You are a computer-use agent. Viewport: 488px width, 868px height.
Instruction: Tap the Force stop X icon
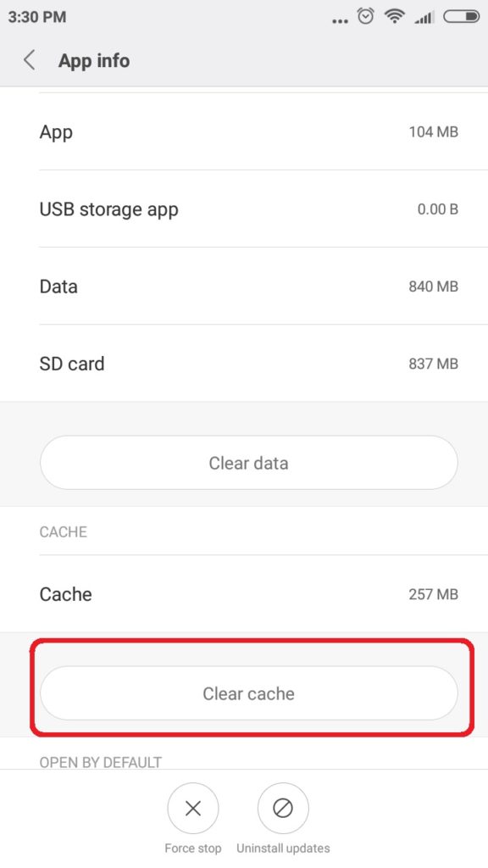pos(193,809)
